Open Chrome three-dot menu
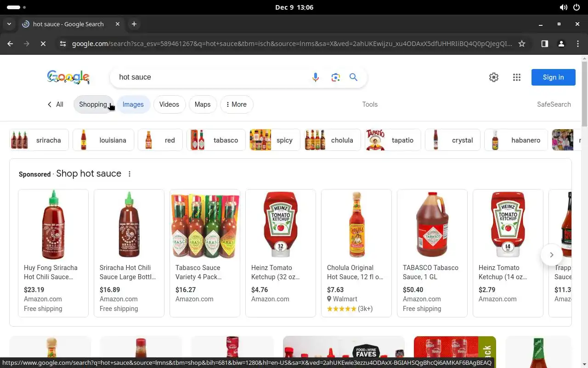Image resolution: width=588 pixels, height=368 pixels. 578,44
